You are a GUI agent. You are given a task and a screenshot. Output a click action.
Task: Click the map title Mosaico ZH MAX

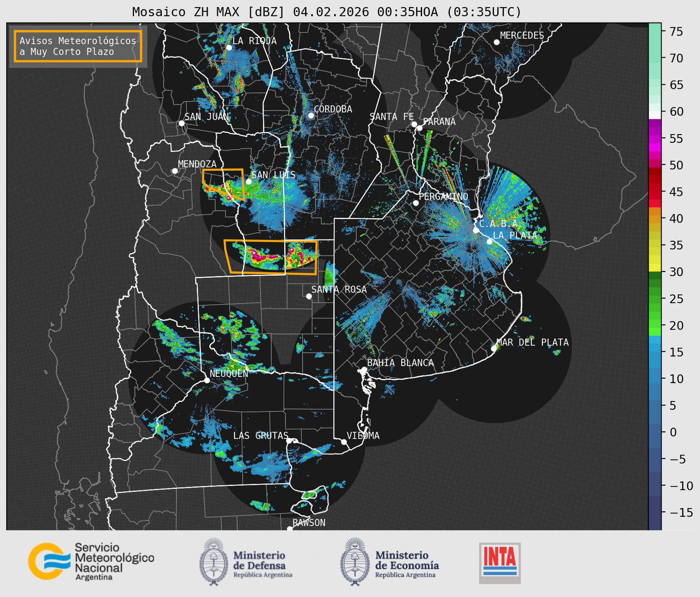pos(327,12)
